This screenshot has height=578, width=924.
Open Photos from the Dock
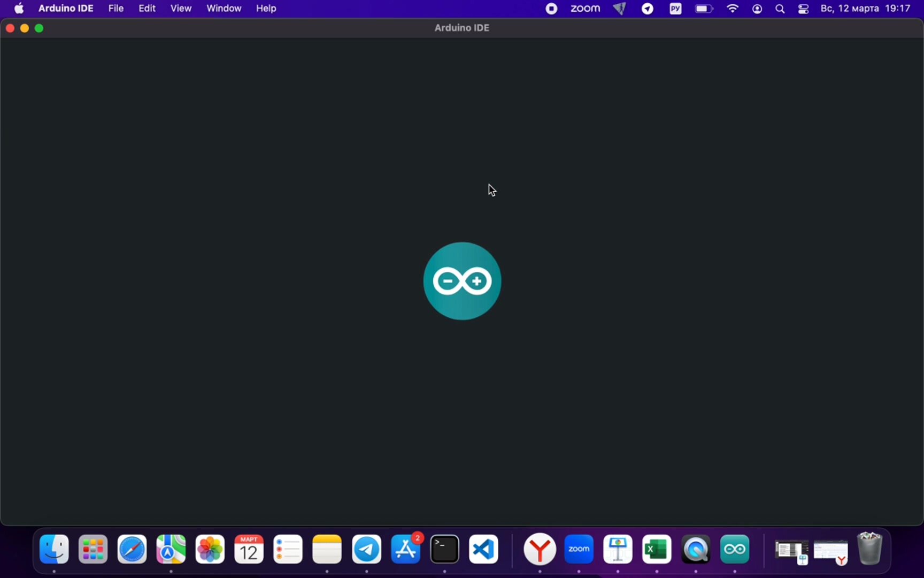point(210,549)
